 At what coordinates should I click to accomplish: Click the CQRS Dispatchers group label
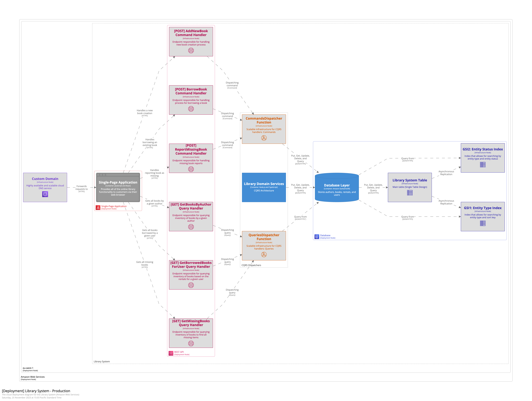[251, 265]
